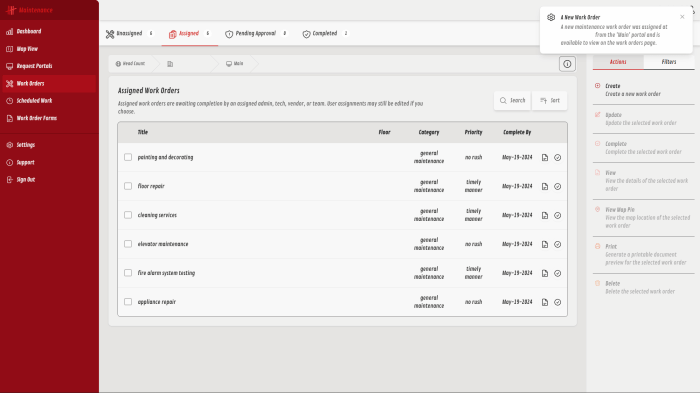Select the fire alarm system testing checkbox
Image resolution: width=700 pixels, height=393 pixels.
point(128,273)
